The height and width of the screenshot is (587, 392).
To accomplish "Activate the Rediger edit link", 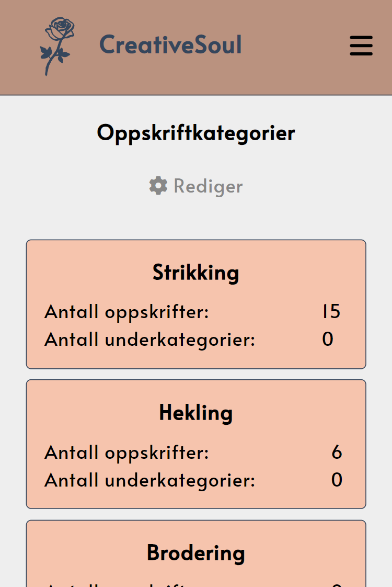I will point(207,186).
